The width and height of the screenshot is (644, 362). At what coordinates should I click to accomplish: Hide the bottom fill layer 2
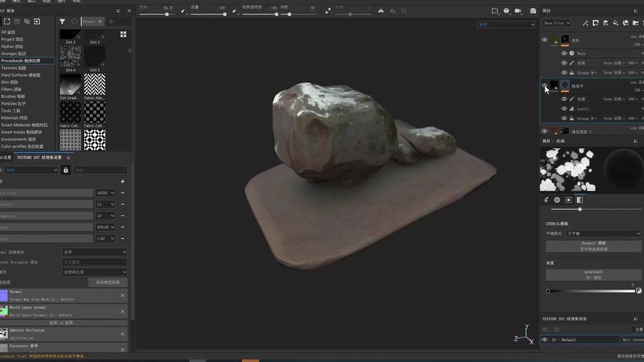point(545,131)
